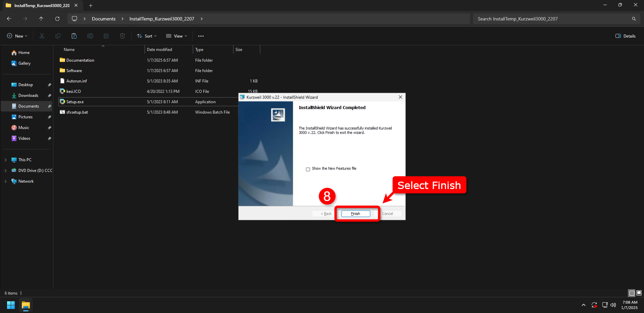
Task: Click the Rename toolbar icon
Action: click(90, 36)
